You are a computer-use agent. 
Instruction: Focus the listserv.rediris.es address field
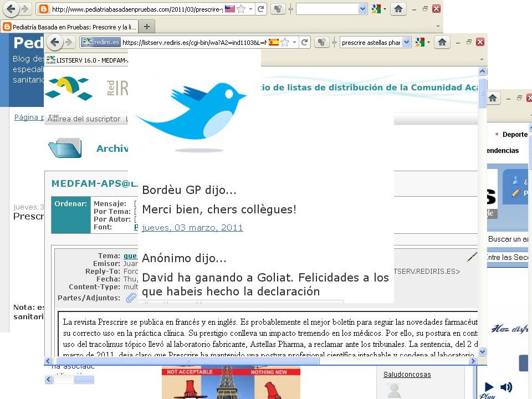point(195,42)
